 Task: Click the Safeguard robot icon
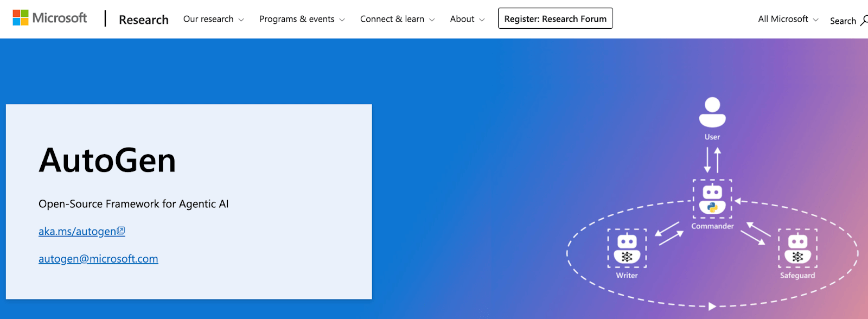pyautogui.click(x=797, y=248)
